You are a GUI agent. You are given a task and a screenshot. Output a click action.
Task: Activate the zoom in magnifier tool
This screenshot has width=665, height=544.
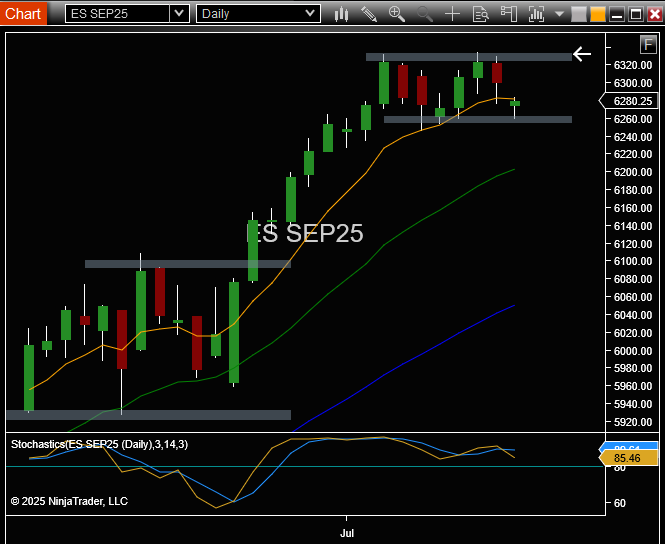[x=397, y=14]
